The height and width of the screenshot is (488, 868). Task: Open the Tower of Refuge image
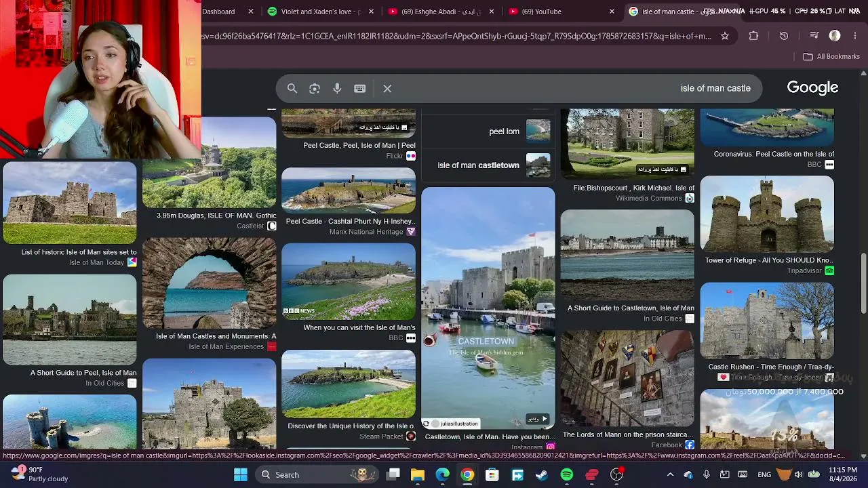coord(767,213)
